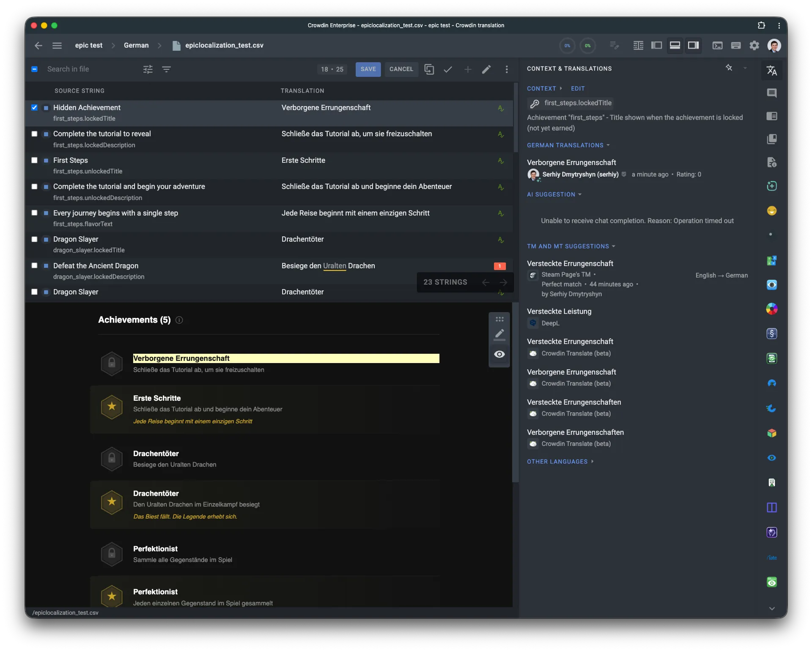
Task: Check the checkbox next to First Steps
Action: pyautogui.click(x=35, y=160)
